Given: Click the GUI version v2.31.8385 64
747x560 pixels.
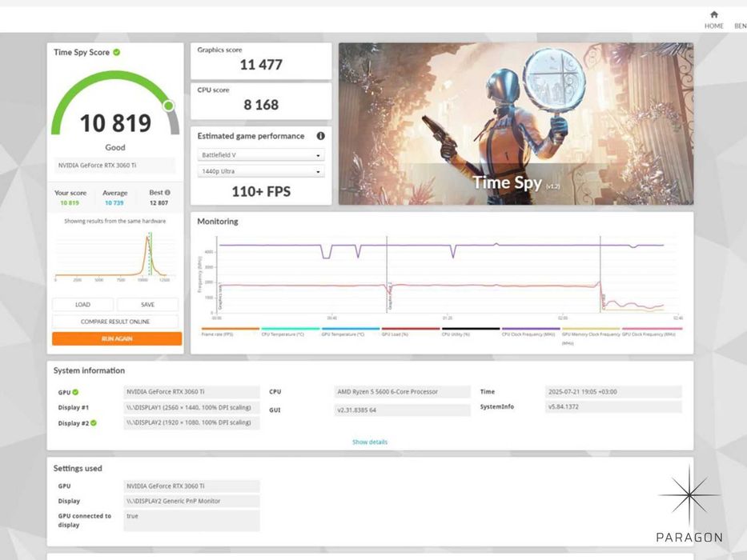Looking at the screenshot, I should [x=402, y=410].
